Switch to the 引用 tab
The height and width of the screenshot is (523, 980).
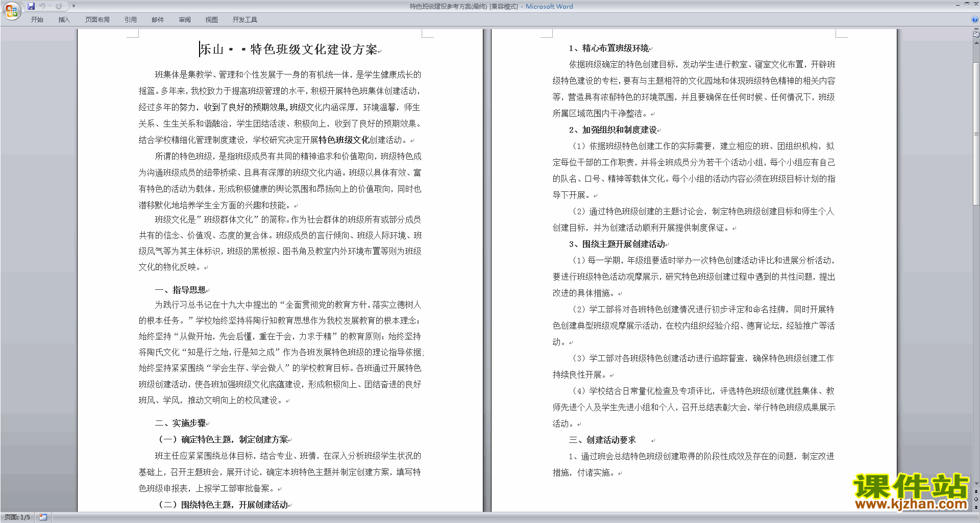pyautogui.click(x=130, y=20)
